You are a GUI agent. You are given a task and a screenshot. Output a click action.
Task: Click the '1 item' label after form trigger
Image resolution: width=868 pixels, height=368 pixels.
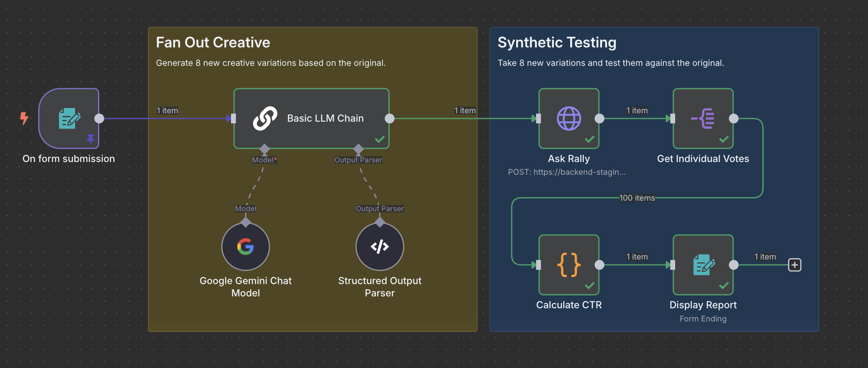pos(167,111)
